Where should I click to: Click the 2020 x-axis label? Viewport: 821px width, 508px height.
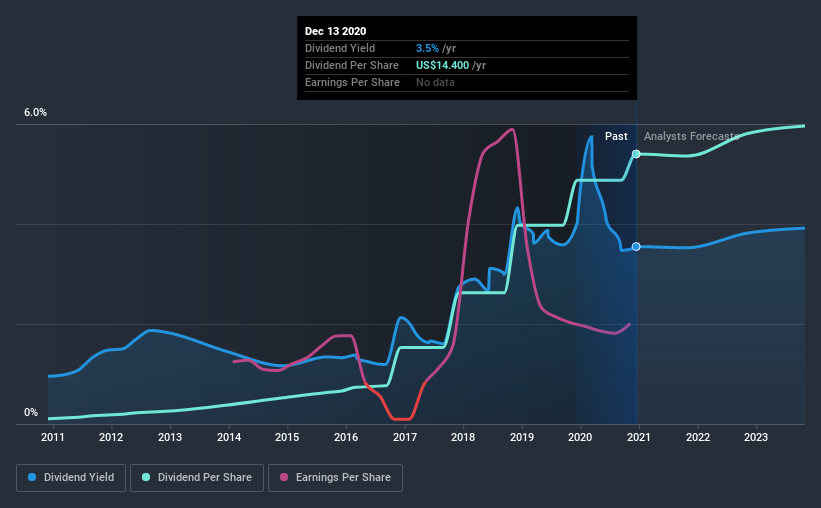point(580,437)
